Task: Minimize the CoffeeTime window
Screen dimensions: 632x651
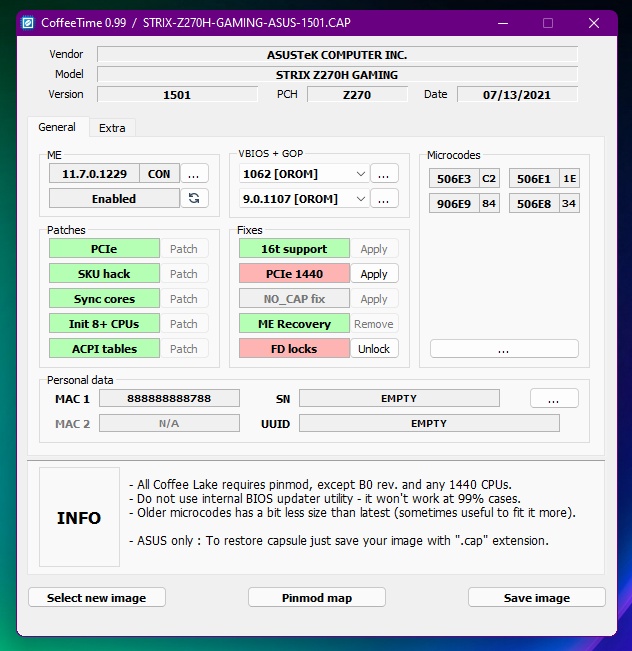Action: click(x=503, y=23)
